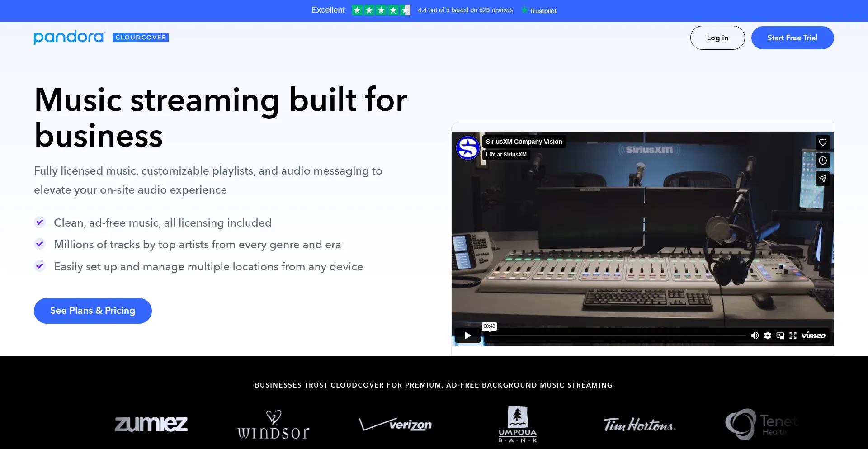Open the Life at SiriusXM link
This screenshot has height=449, width=868.
[506, 155]
